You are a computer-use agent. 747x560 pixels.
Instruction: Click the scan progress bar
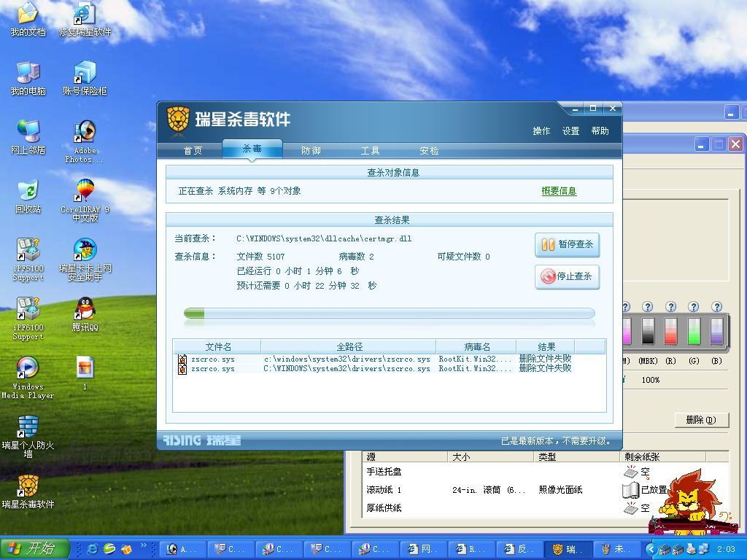tap(390, 314)
